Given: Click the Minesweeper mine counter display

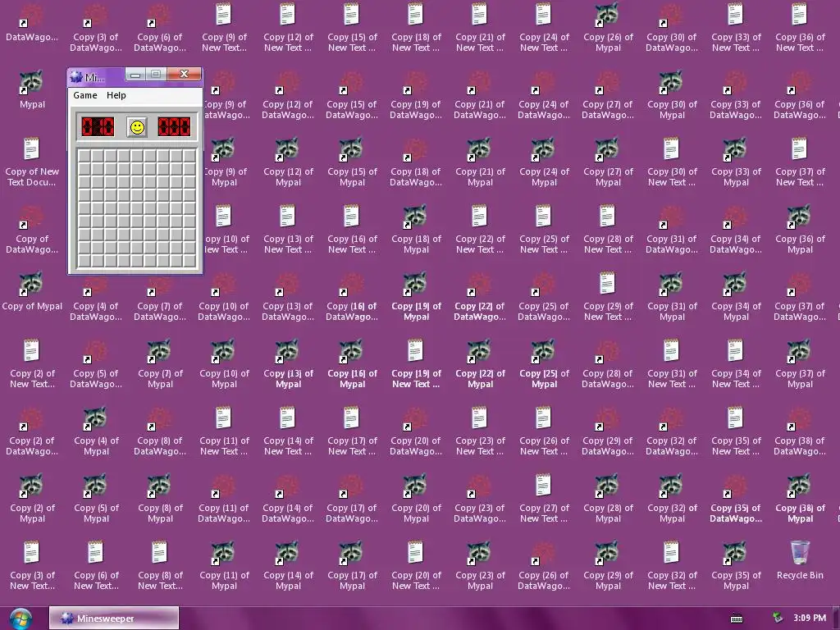Looking at the screenshot, I should (98, 127).
